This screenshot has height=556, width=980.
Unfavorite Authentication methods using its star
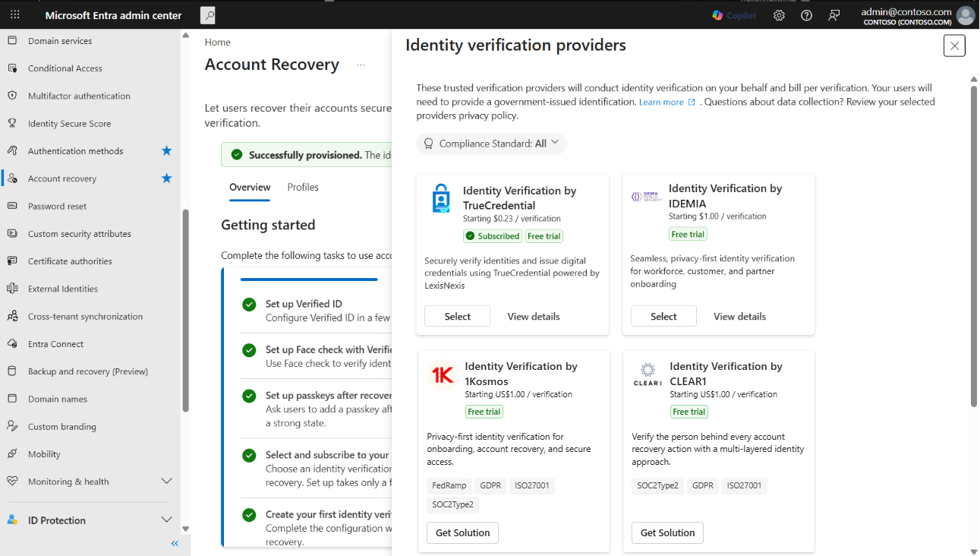(167, 150)
